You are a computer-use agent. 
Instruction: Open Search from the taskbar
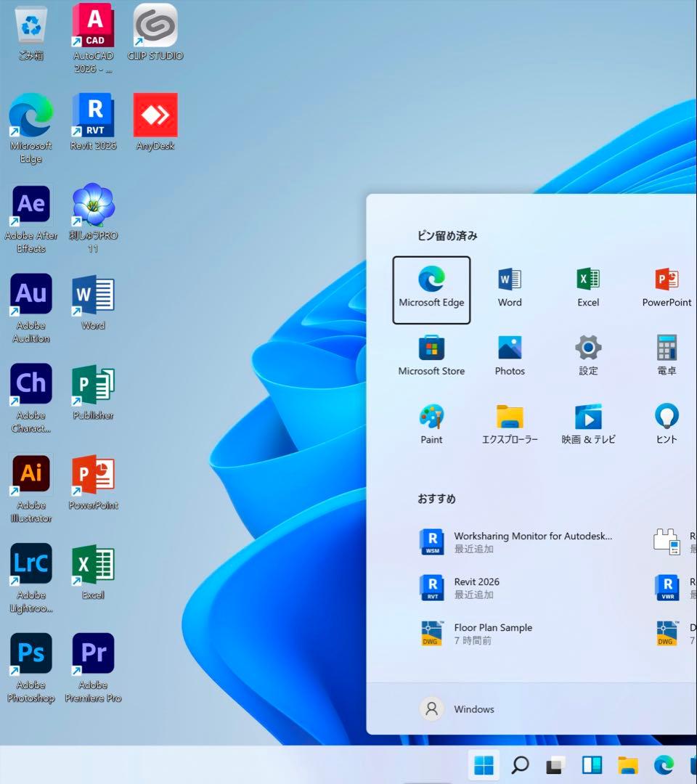pyautogui.click(x=520, y=764)
